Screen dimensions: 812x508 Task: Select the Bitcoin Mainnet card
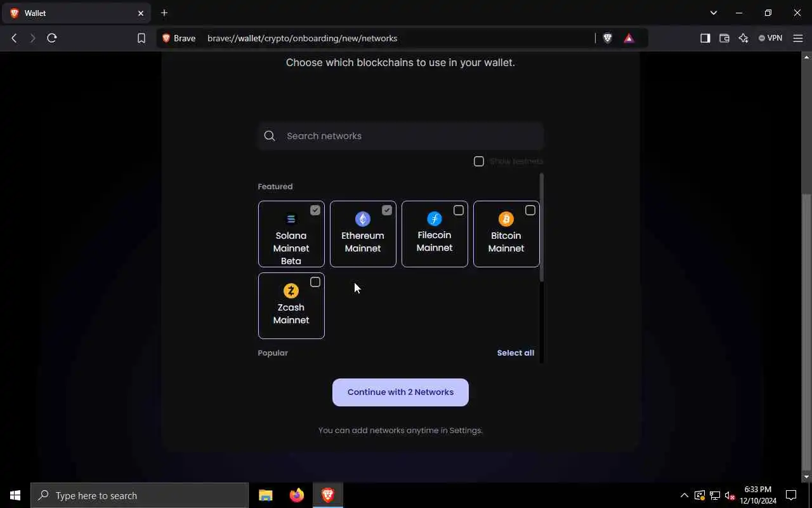coord(506,234)
